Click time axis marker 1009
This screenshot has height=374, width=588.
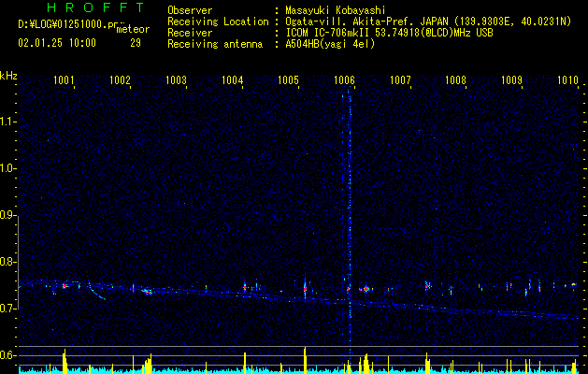coord(511,79)
